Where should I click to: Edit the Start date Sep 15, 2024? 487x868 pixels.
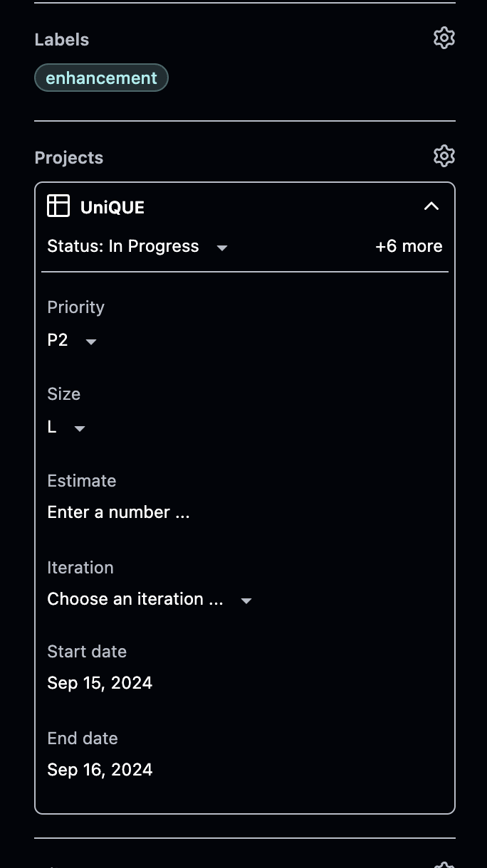[100, 683]
